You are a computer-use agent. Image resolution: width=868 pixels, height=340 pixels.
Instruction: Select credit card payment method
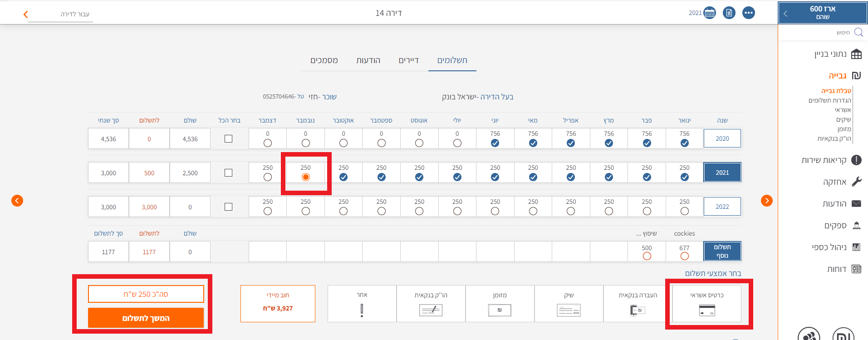click(x=706, y=304)
